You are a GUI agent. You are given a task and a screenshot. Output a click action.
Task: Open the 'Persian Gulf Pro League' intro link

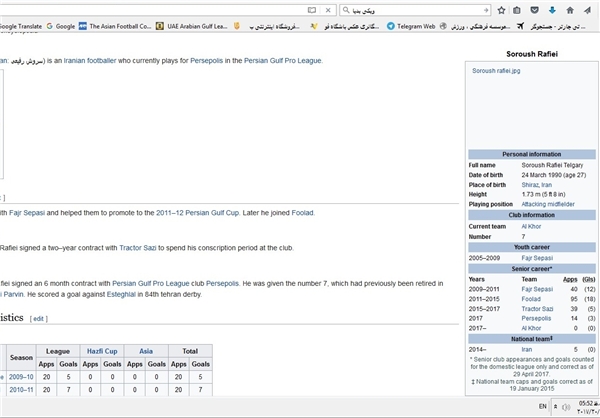click(x=282, y=60)
